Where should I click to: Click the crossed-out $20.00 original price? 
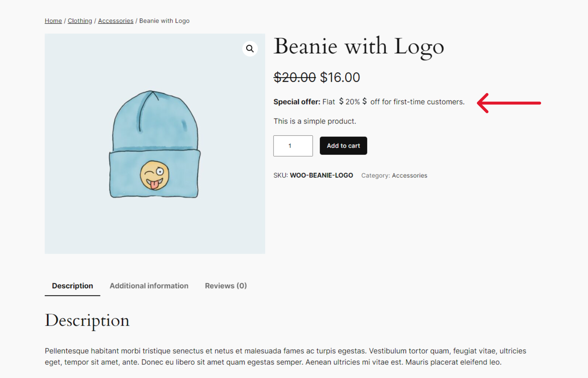[295, 77]
